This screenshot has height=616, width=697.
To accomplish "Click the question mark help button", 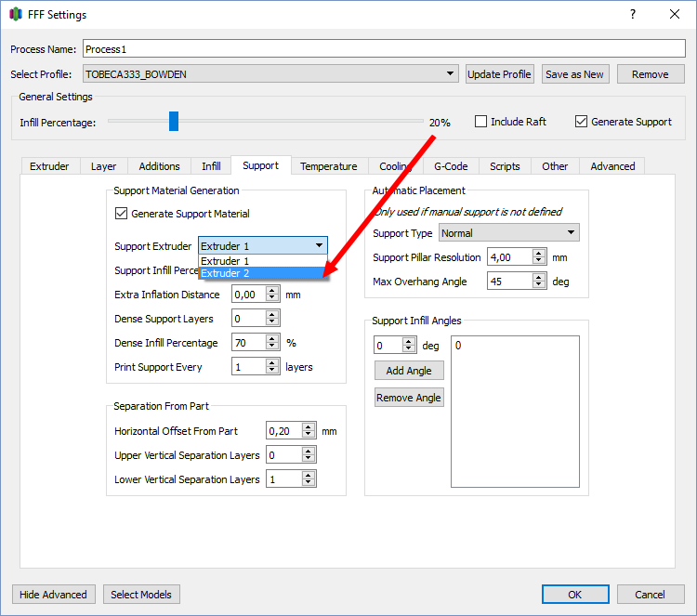I will click(x=632, y=14).
